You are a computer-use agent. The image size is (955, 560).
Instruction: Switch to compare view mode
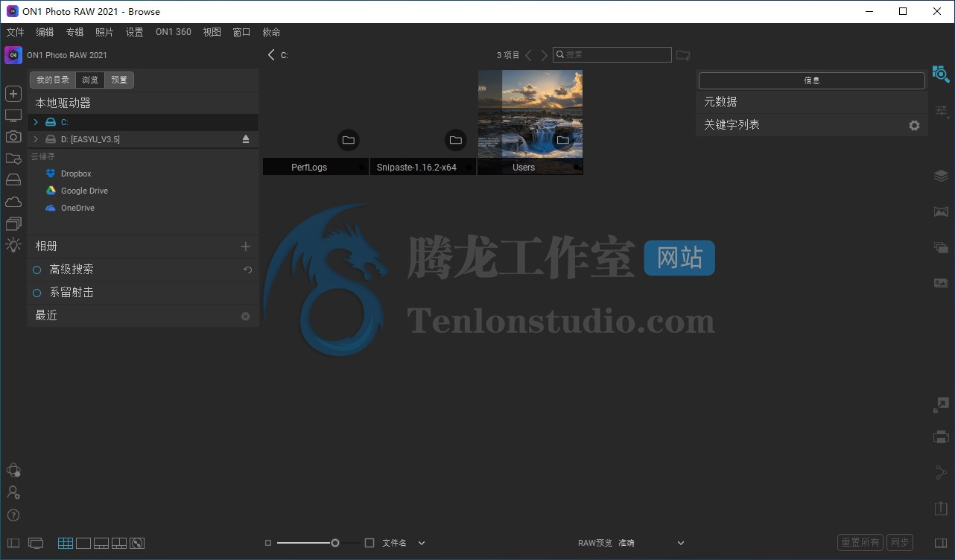coord(119,543)
